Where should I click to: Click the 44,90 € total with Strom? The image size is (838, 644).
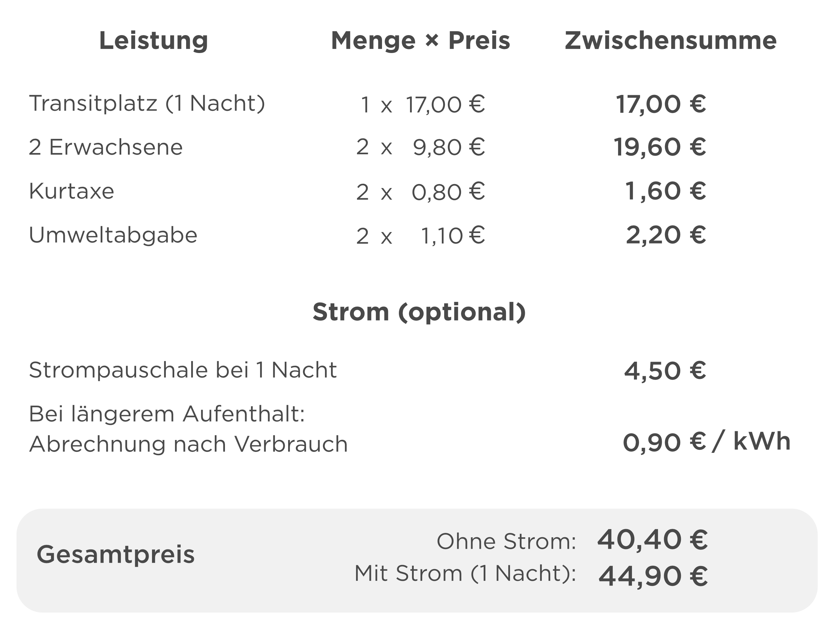(x=653, y=576)
